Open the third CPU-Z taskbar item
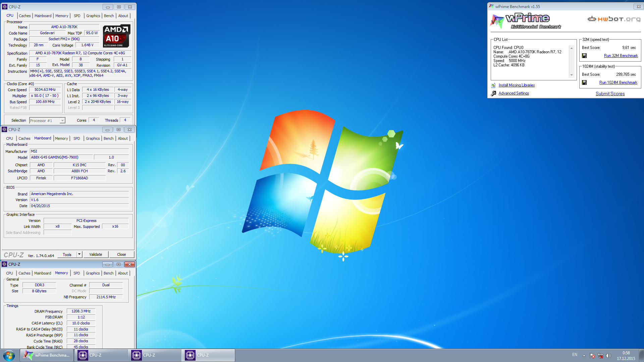 pyautogui.click(x=208, y=355)
